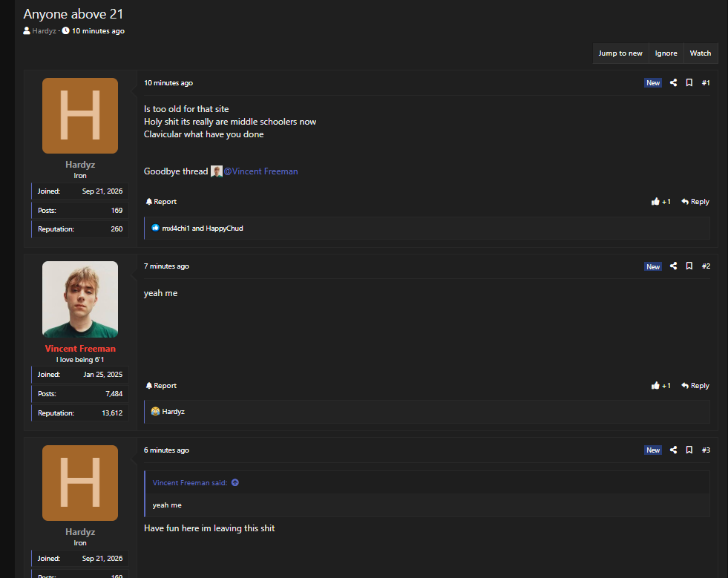Open Hardyz 'H' avatar in post #3
This screenshot has height=578, width=728.
pos(80,483)
